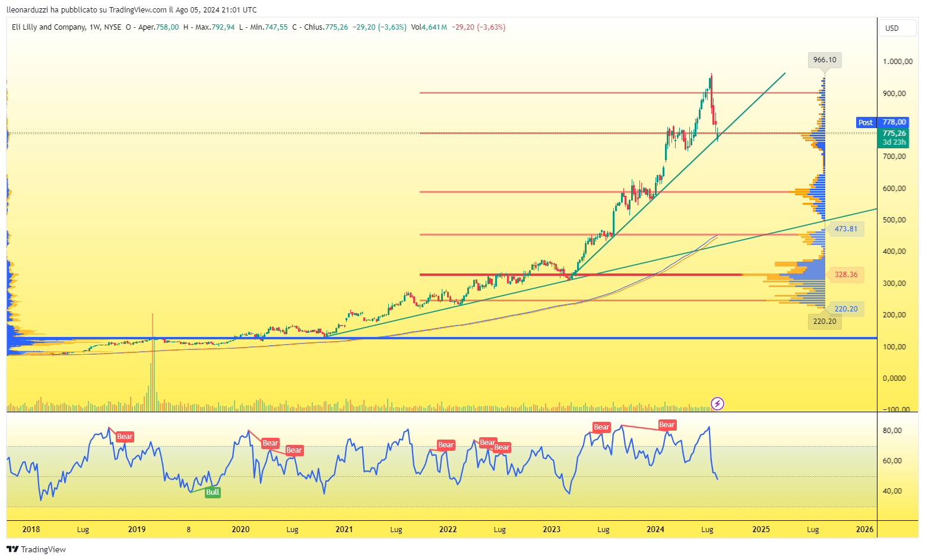The height and width of the screenshot is (560, 925).
Task: Click the 966.10 high price label
Action: tap(825, 59)
